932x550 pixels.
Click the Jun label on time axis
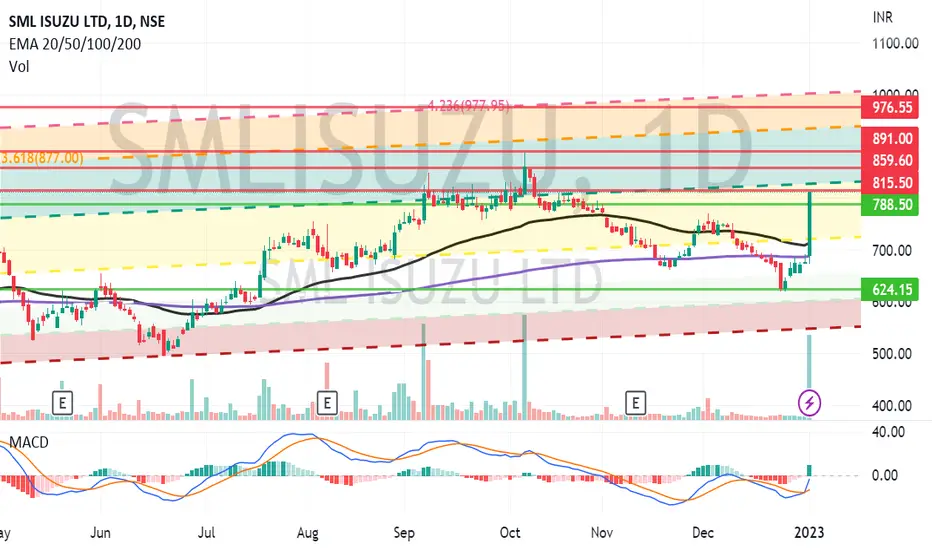click(x=100, y=532)
